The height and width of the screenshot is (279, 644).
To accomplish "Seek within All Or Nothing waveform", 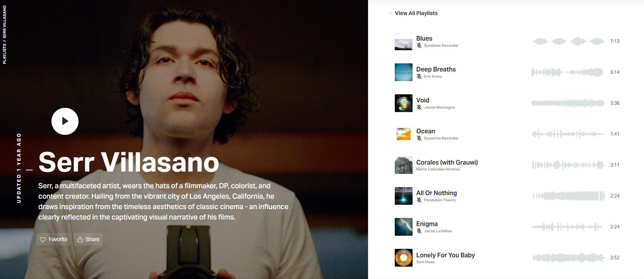I will point(569,196).
